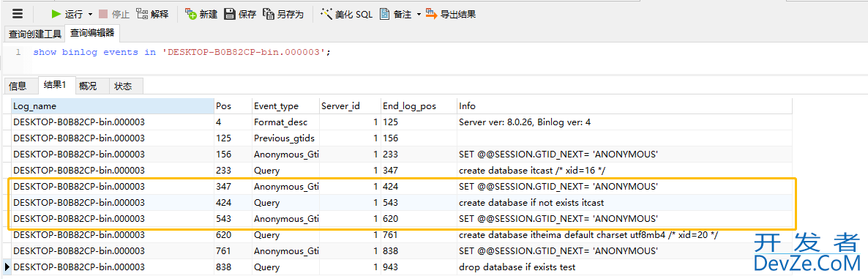Export results with 导出结果
This screenshot has width=868, height=279.
[451, 15]
